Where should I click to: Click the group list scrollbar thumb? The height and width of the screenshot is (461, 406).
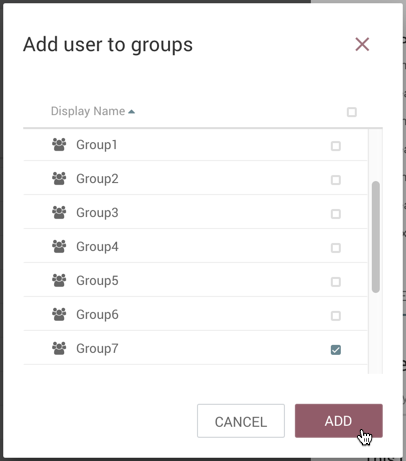click(x=376, y=237)
